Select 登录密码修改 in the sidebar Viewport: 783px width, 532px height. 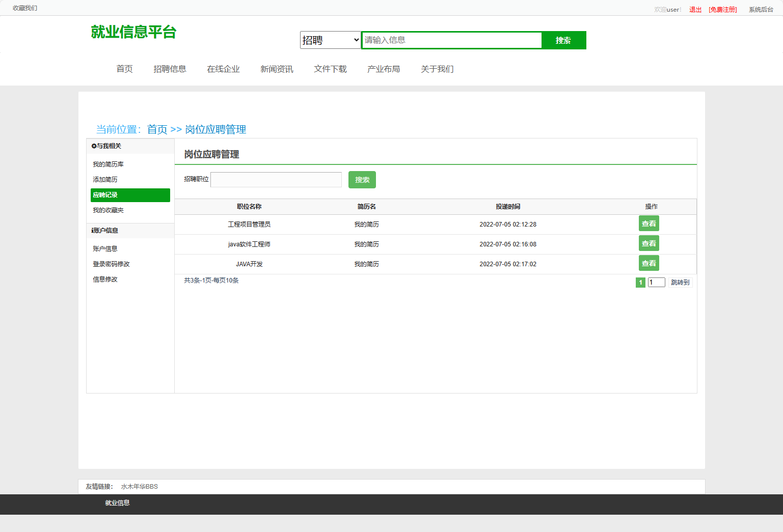112,264
